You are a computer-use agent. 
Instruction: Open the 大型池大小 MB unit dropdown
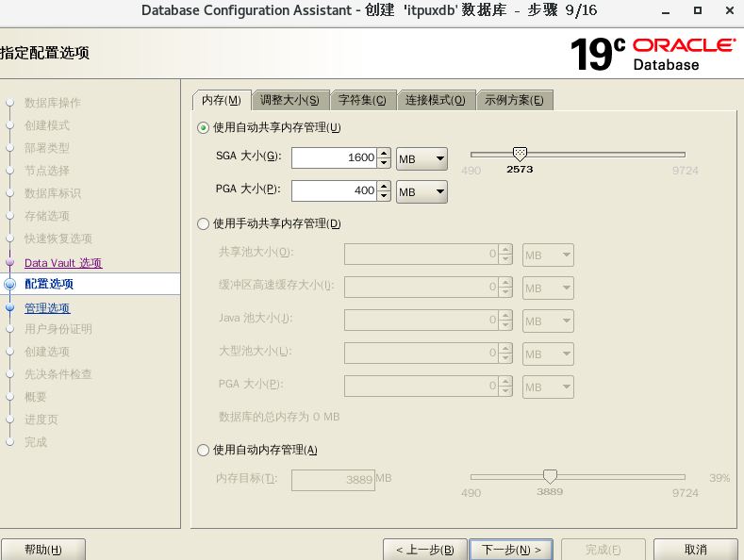(548, 354)
